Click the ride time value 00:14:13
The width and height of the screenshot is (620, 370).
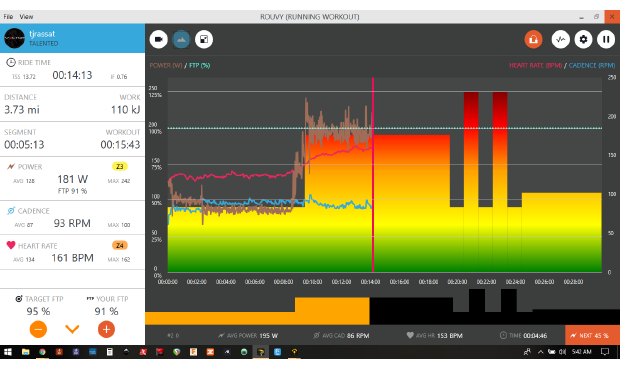(x=72, y=75)
